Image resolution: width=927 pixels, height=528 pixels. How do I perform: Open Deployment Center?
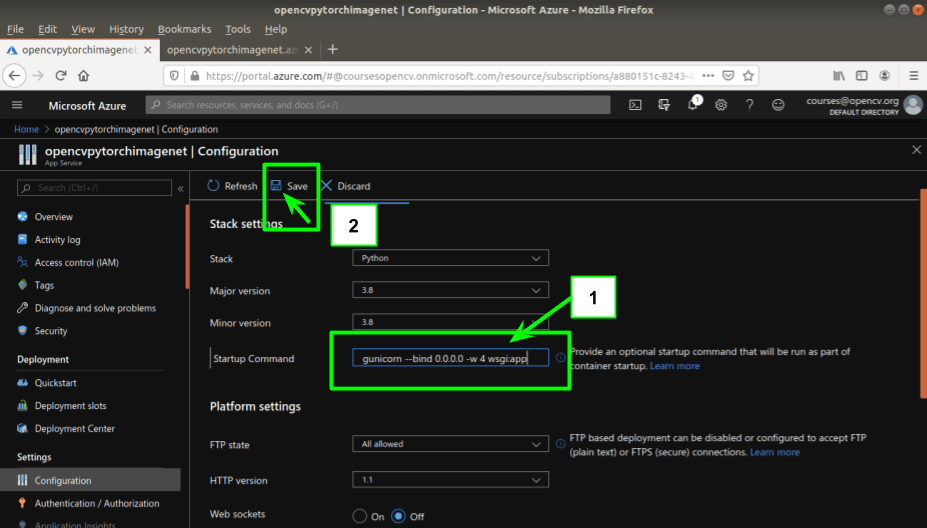74,428
